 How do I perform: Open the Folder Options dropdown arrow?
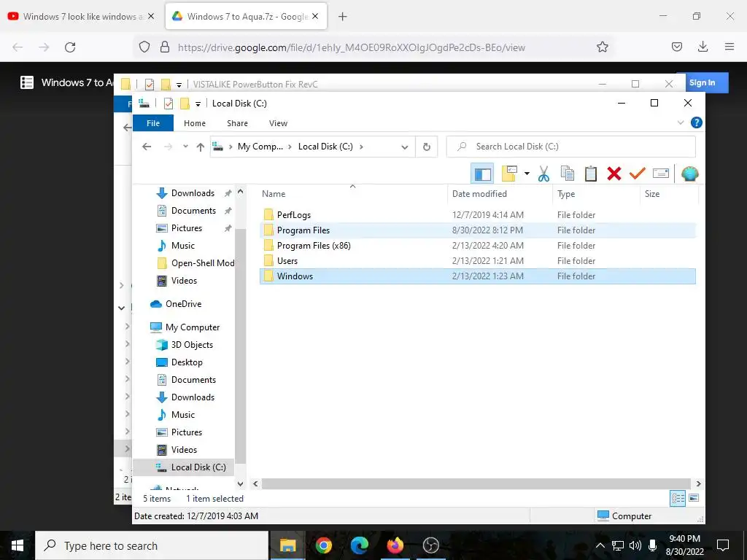527,174
